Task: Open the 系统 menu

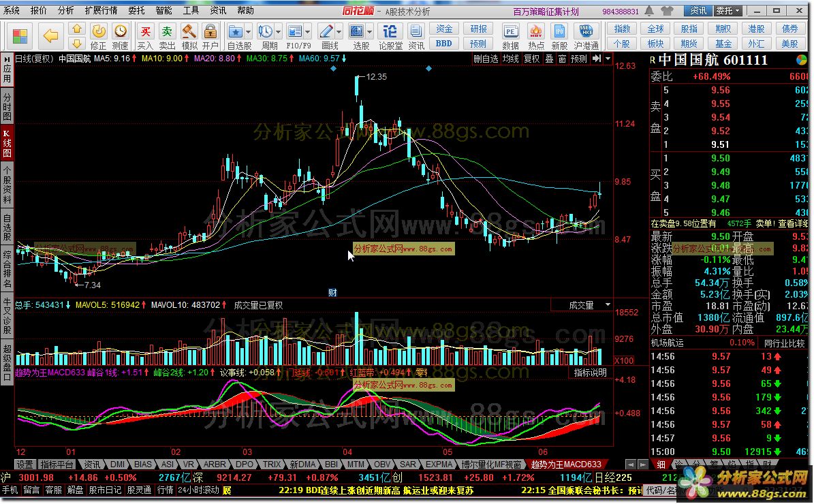Action: [12, 10]
